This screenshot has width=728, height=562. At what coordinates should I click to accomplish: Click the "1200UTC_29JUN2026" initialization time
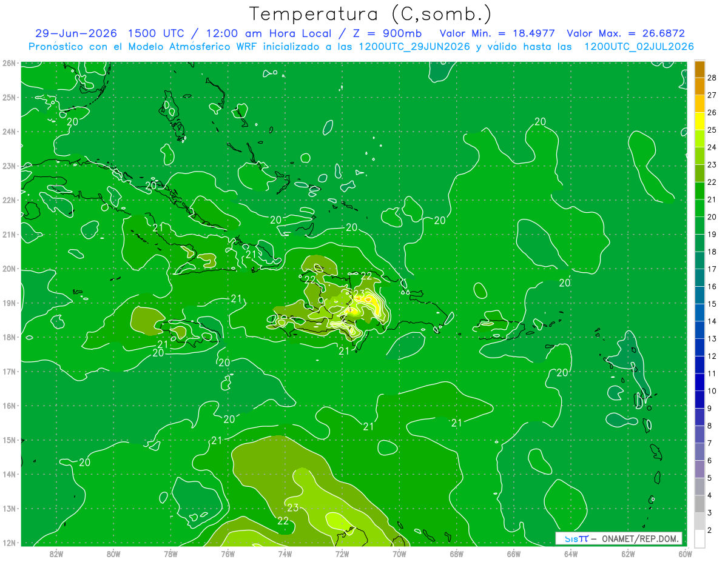(415, 47)
